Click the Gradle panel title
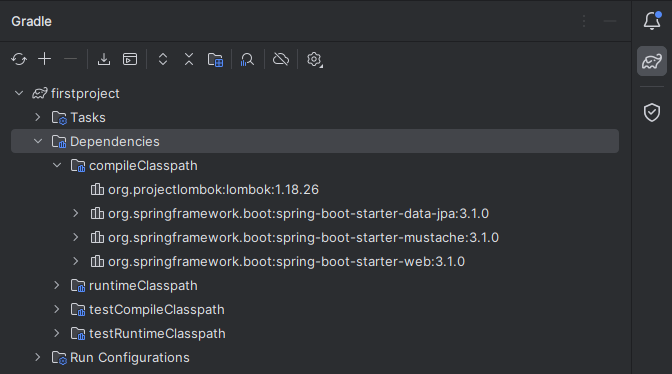Viewport: 672px width, 374px height. click(31, 21)
